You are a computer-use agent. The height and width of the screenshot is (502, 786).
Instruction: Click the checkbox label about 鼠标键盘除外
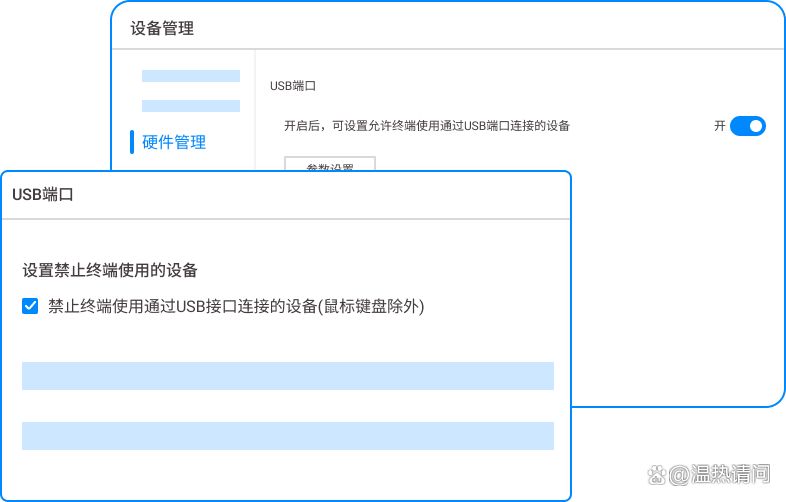236,307
